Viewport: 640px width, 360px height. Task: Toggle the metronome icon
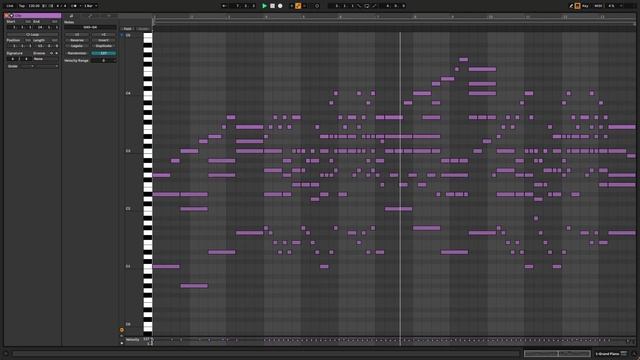point(74,6)
